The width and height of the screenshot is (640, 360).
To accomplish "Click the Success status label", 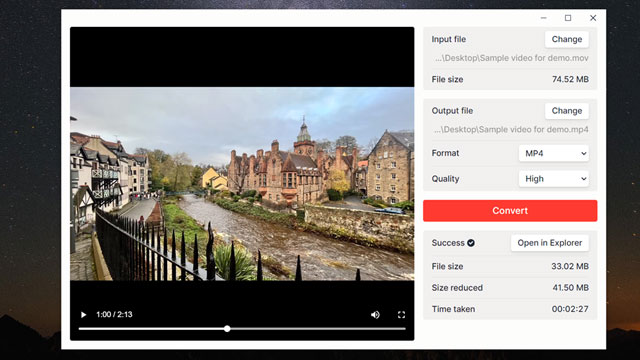I will [x=448, y=243].
